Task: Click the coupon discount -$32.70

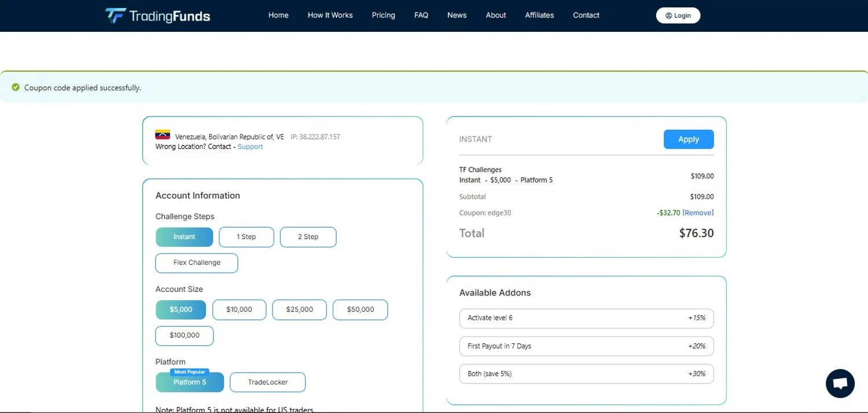Action: point(668,213)
